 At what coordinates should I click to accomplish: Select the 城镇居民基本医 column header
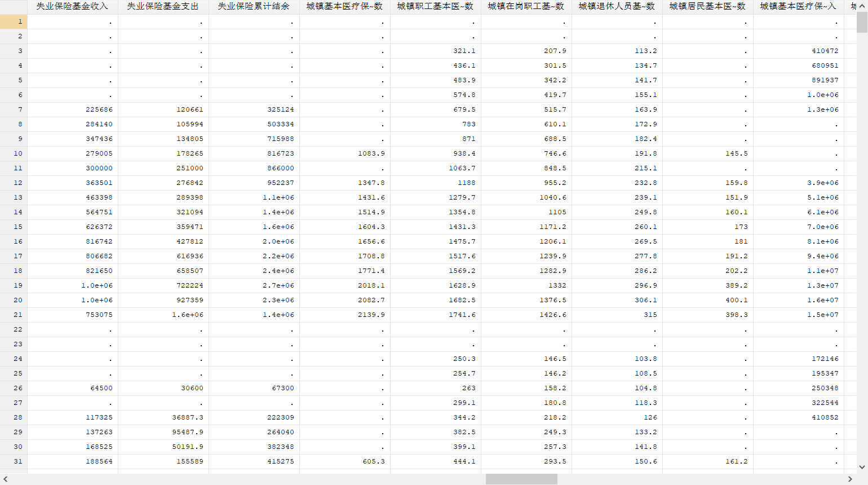click(x=708, y=7)
